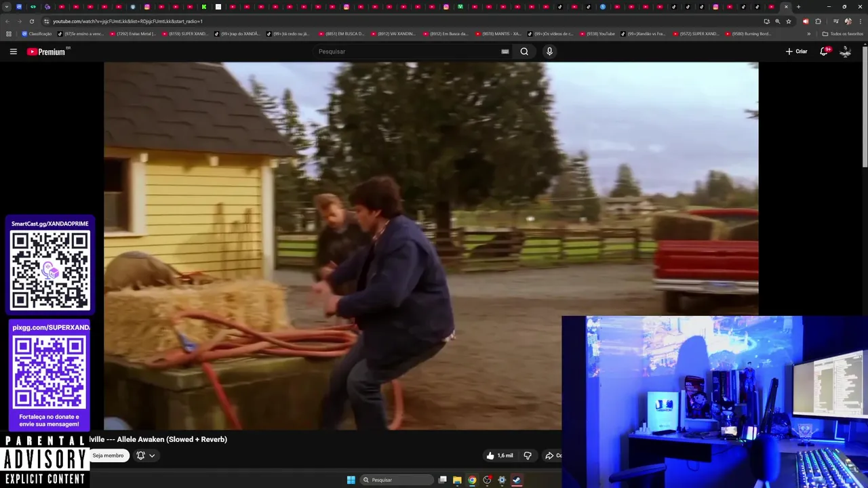Go to YouTube Premium home logo
Screen dimensions: 868x488
click(46, 52)
